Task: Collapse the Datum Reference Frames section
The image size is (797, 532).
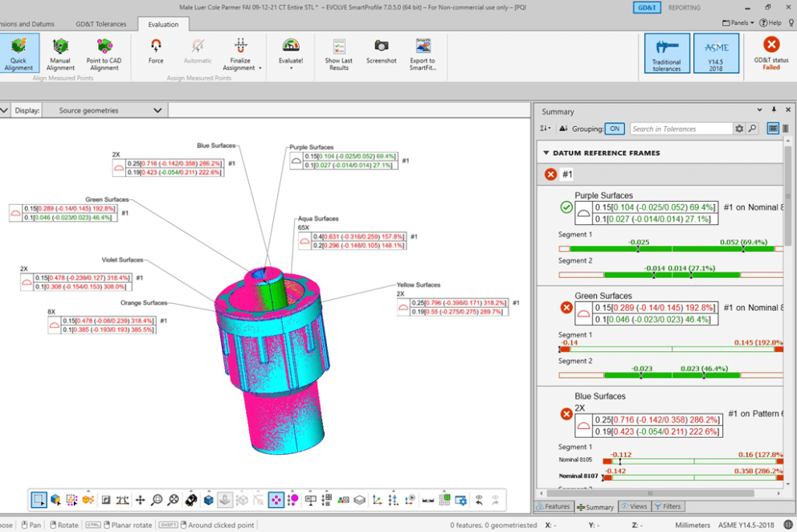Action: point(546,153)
